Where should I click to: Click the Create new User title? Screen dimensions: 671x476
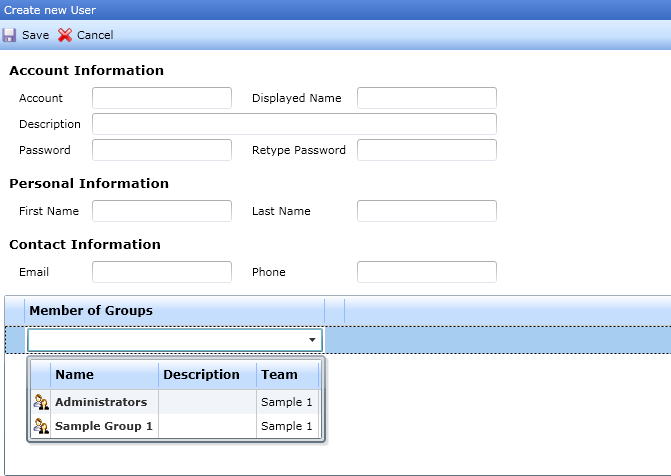coord(50,10)
